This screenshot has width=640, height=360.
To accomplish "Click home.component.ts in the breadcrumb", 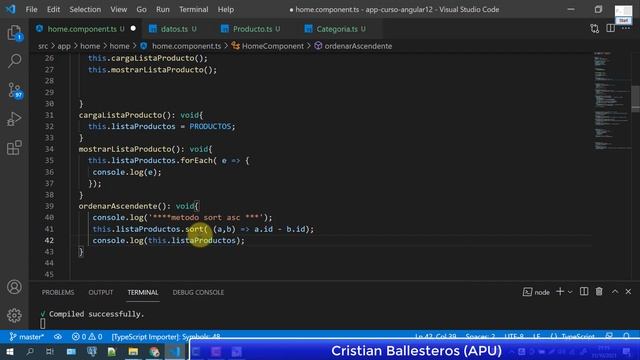I will (x=186, y=46).
